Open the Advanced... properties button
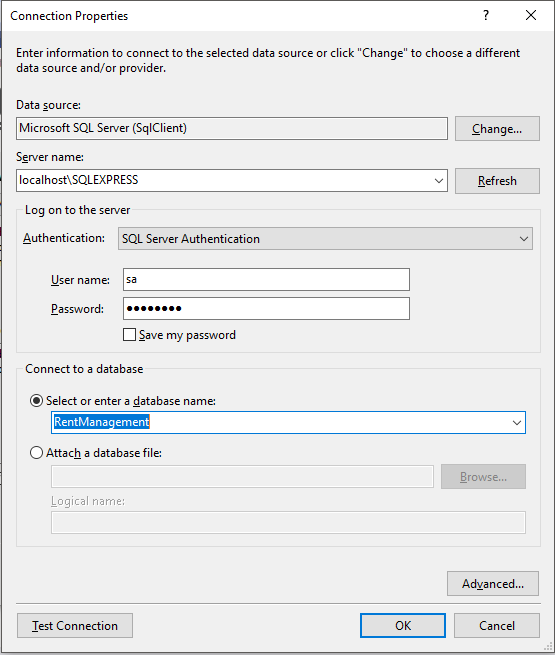This screenshot has height=655, width=555. click(x=493, y=584)
